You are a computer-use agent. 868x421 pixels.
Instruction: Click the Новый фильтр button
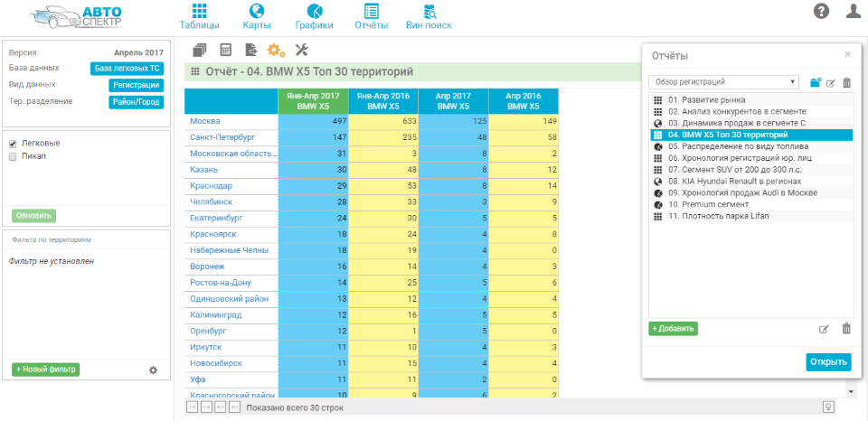click(x=45, y=370)
